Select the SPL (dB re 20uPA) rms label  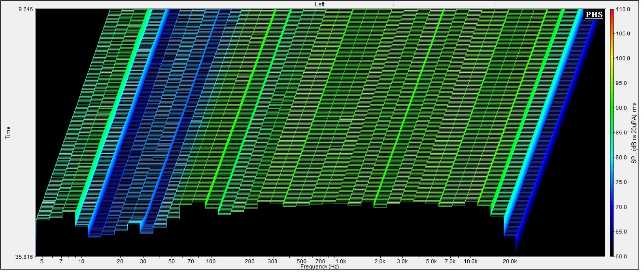[635, 133]
